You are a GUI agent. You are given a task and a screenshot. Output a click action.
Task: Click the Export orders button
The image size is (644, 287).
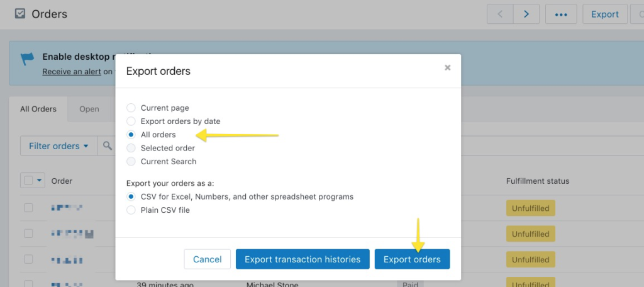[x=412, y=259]
